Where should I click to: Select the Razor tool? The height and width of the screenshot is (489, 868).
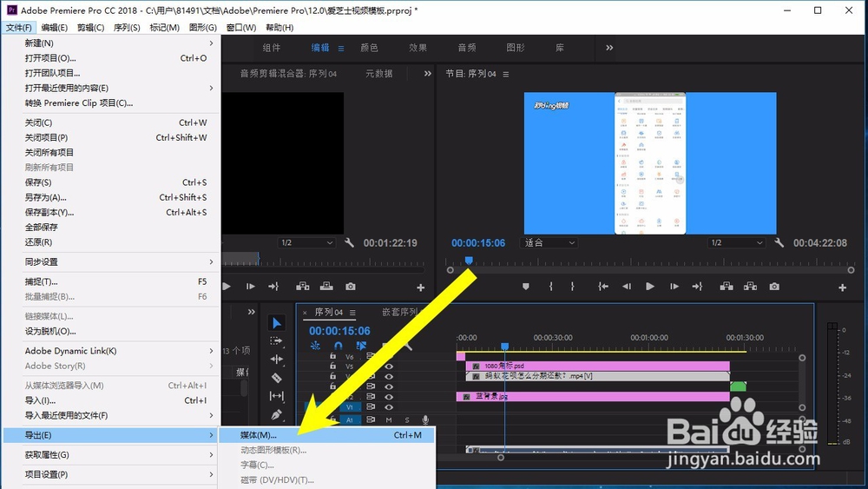(277, 378)
